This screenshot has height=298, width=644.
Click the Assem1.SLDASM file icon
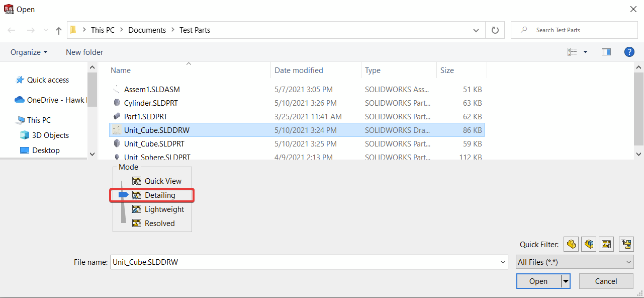pyautogui.click(x=117, y=89)
